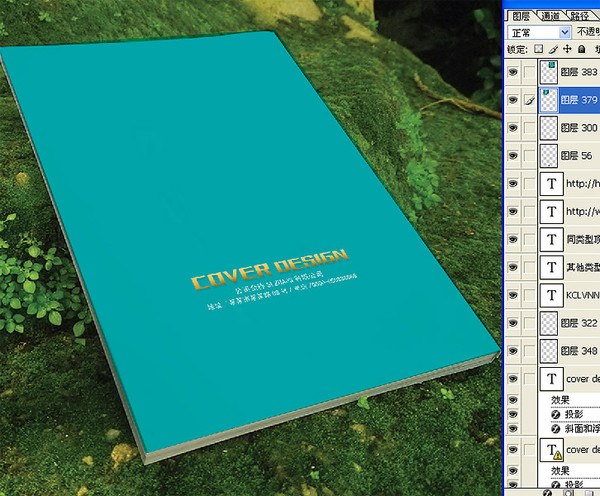Select thumbnail of layer 图层 322

click(549, 323)
